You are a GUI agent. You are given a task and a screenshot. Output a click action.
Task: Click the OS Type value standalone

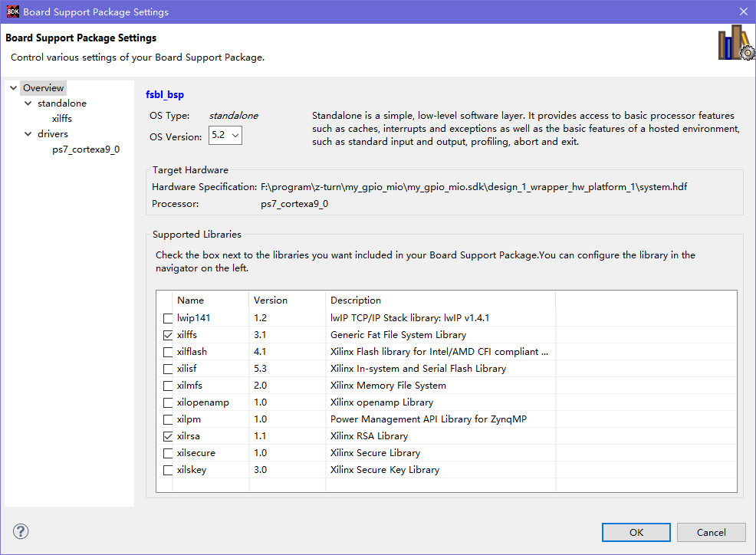pos(233,115)
